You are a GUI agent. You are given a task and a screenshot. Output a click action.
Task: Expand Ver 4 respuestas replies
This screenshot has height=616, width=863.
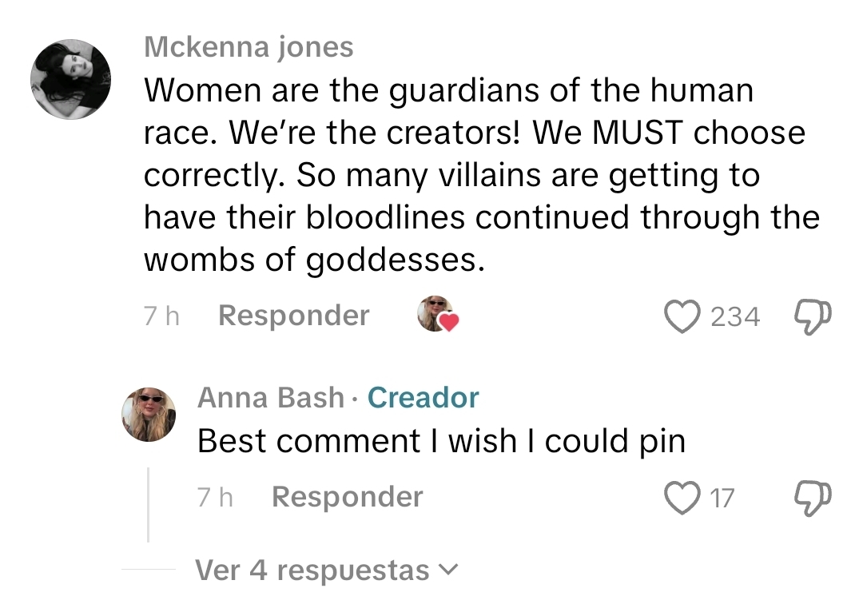tap(313, 570)
